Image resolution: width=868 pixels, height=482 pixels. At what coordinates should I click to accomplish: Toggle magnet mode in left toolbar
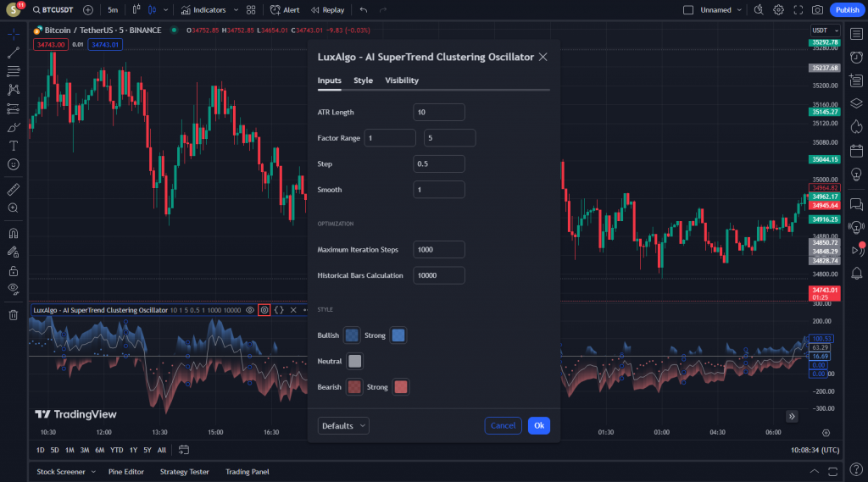[x=14, y=234]
